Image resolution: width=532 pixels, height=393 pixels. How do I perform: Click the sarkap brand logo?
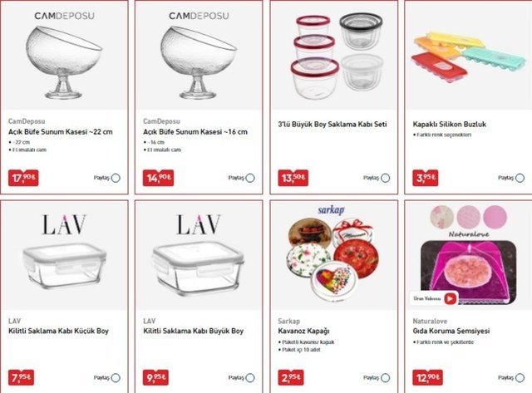coord(331,210)
